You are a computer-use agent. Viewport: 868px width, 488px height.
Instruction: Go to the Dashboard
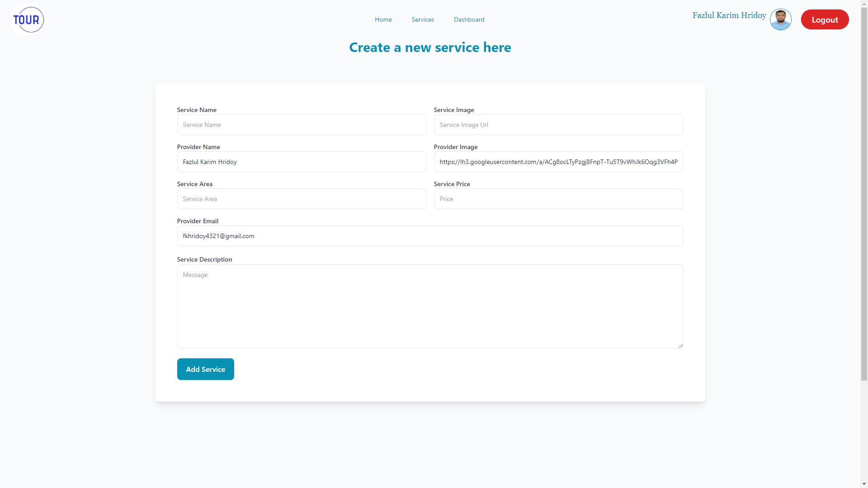pos(469,19)
